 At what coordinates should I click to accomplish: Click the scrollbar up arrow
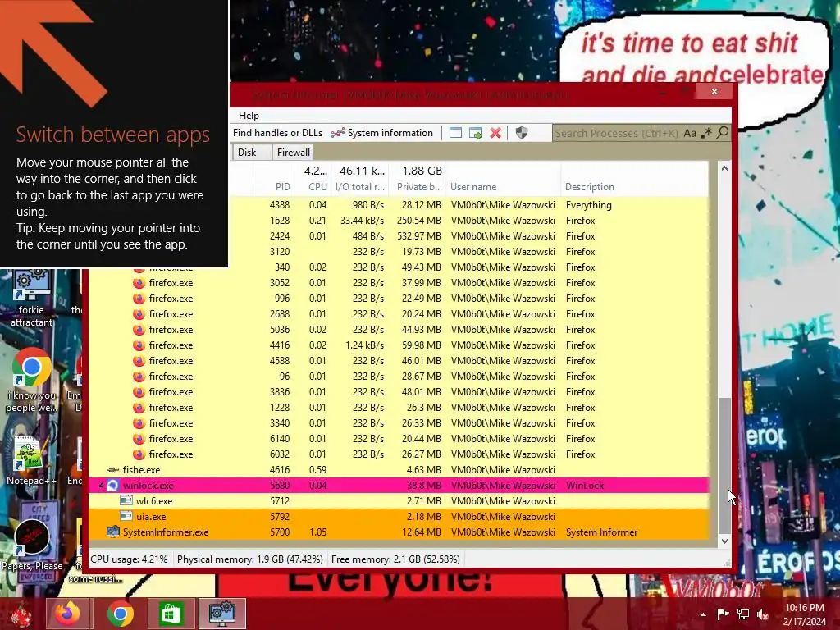click(x=724, y=168)
